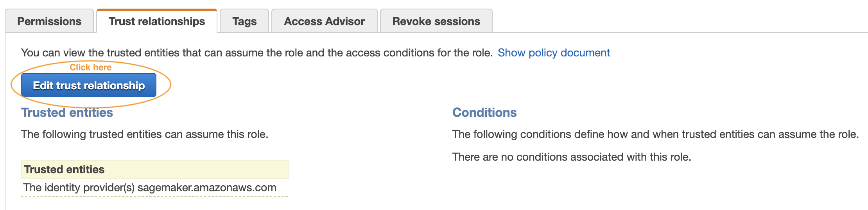This screenshot has height=210, width=868.
Task: Open the Revoke sessions tab
Action: pyautogui.click(x=436, y=21)
